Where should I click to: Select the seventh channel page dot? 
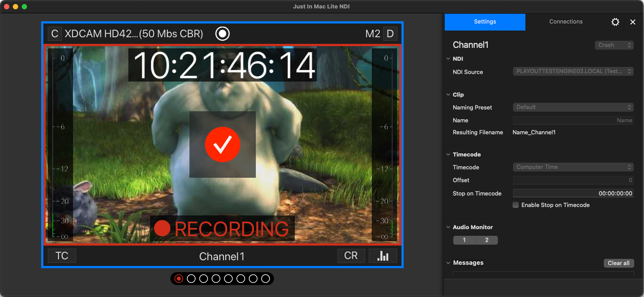pyautogui.click(x=253, y=278)
